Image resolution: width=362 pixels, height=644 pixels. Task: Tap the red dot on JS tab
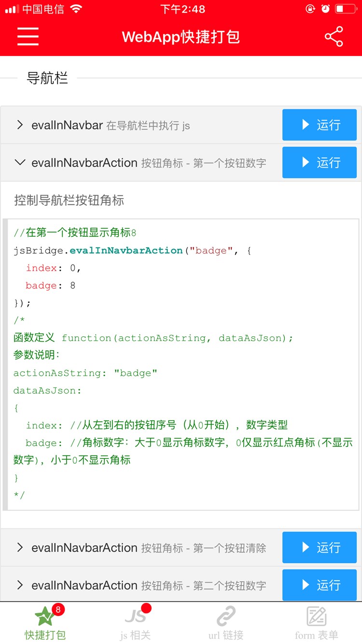[x=146, y=608]
